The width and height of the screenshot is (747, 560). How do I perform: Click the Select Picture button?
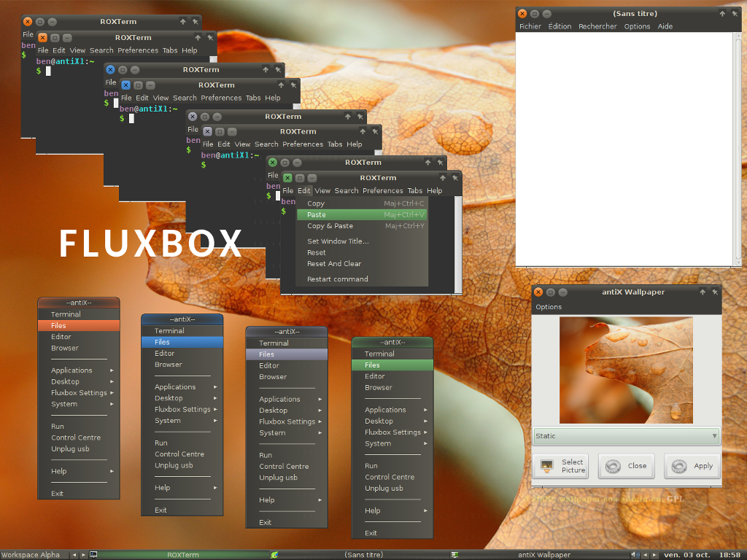click(x=561, y=466)
